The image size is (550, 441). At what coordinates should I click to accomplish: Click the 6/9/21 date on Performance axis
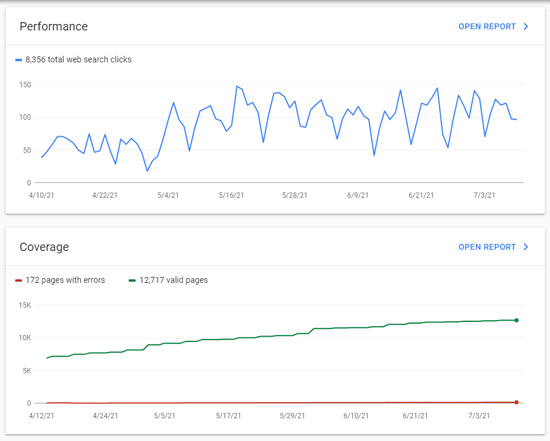point(358,195)
